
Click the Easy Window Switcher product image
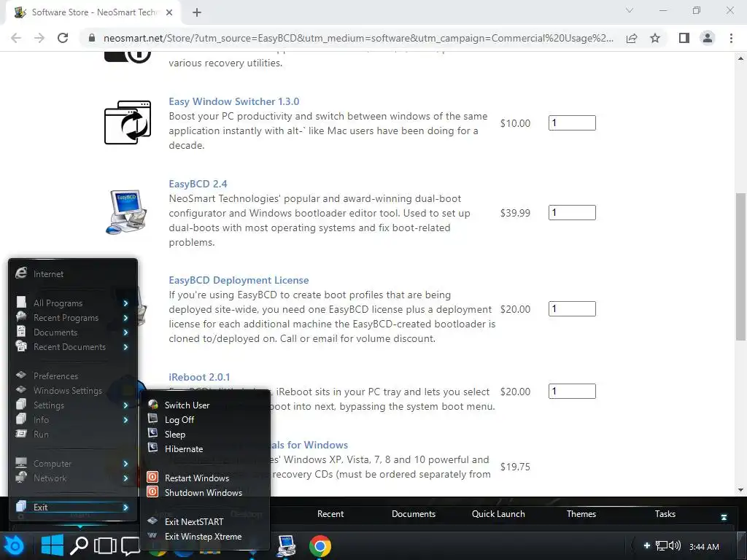click(x=128, y=122)
